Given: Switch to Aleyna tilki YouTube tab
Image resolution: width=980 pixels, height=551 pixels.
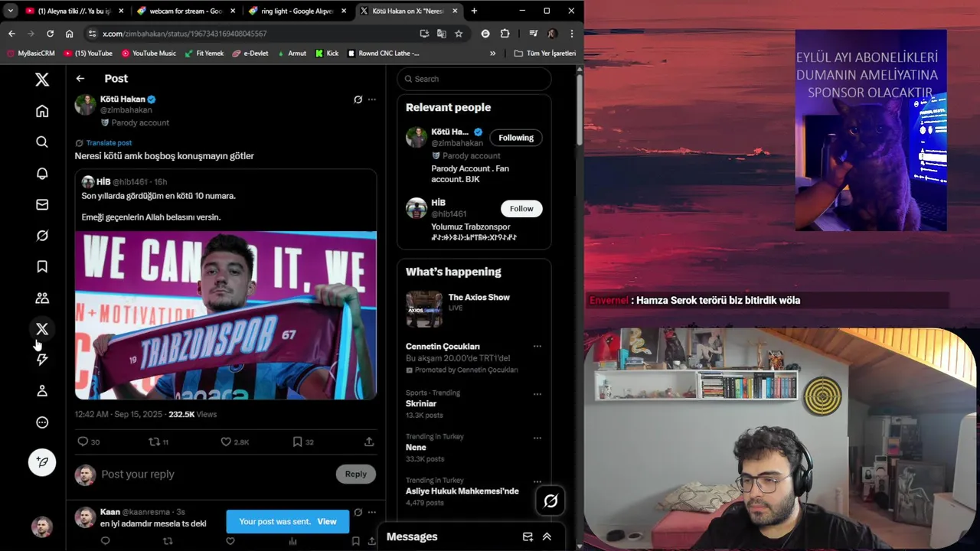Looking at the screenshot, I should [x=73, y=11].
